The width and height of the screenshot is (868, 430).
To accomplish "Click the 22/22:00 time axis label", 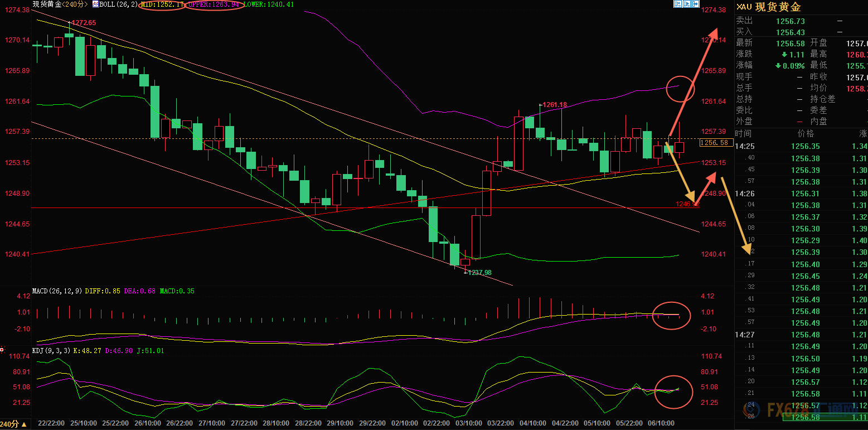I will [x=51, y=424].
